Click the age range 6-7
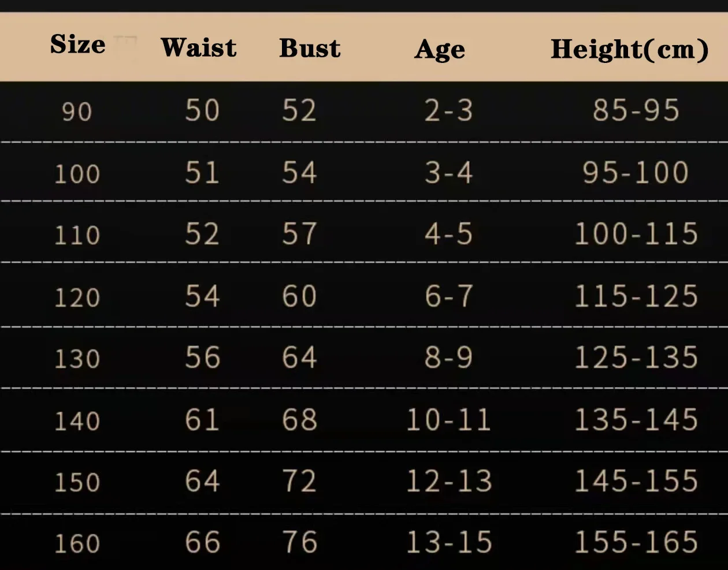The height and width of the screenshot is (570, 728). (x=449, y=296)
